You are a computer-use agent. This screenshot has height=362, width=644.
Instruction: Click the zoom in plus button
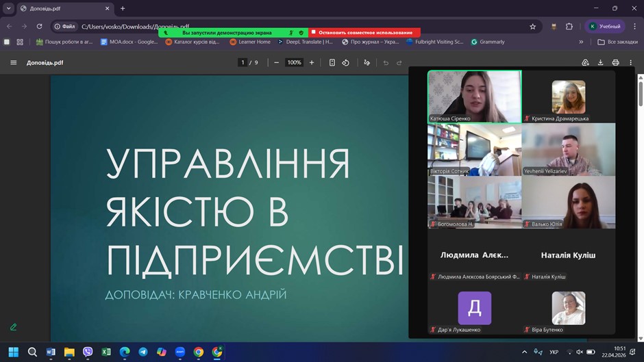(312, 62)
